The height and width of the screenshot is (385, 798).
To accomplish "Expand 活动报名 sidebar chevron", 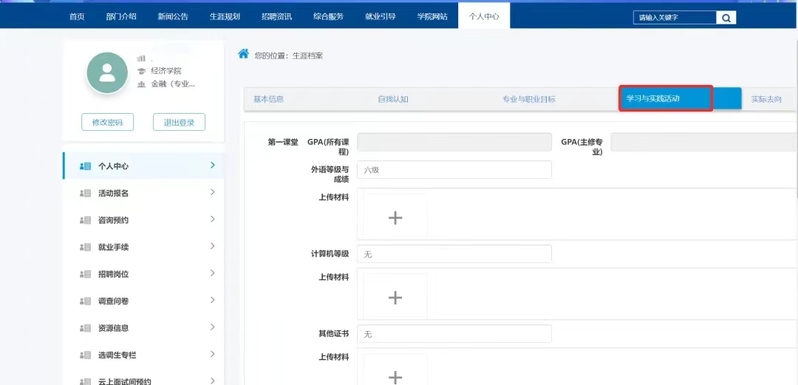I will click(213, 192).
